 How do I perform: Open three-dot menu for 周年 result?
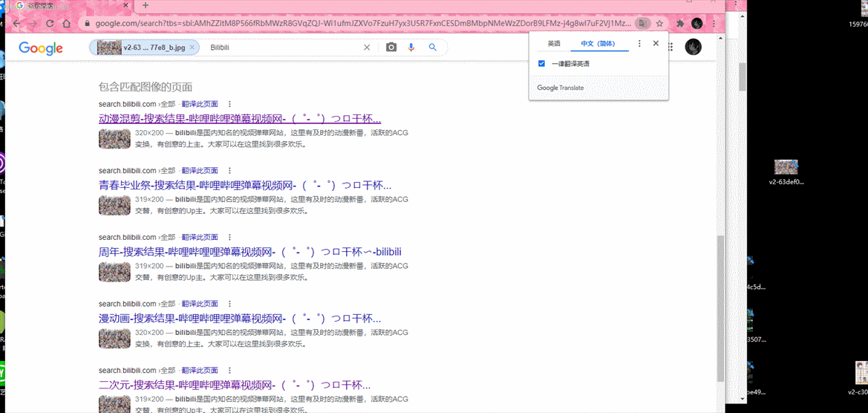coord(229,237)
